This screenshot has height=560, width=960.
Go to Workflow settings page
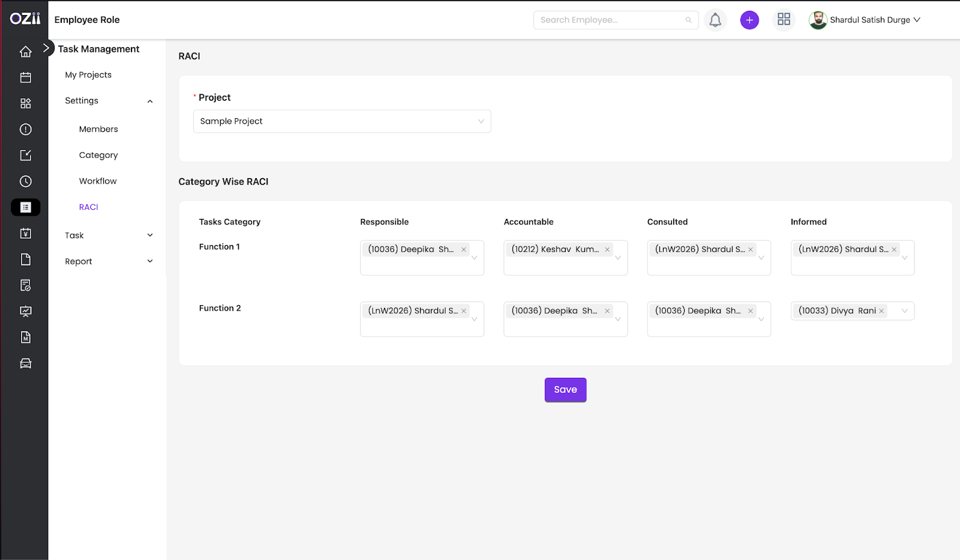(98, 181)
